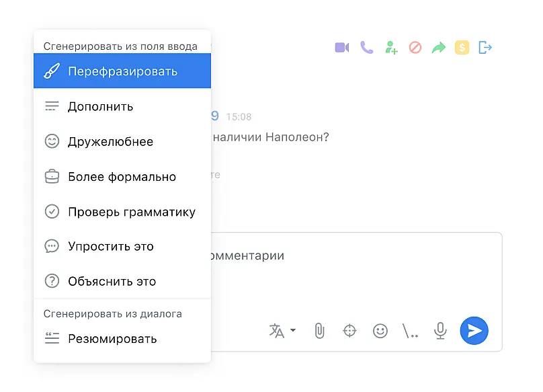Pick Более формально menu item
This screenshot has width=543, height=392.
click(x=122, y=177)
